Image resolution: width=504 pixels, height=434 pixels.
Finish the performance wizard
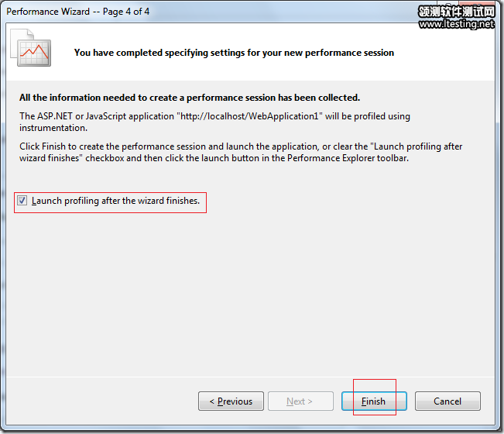(374, 401)
